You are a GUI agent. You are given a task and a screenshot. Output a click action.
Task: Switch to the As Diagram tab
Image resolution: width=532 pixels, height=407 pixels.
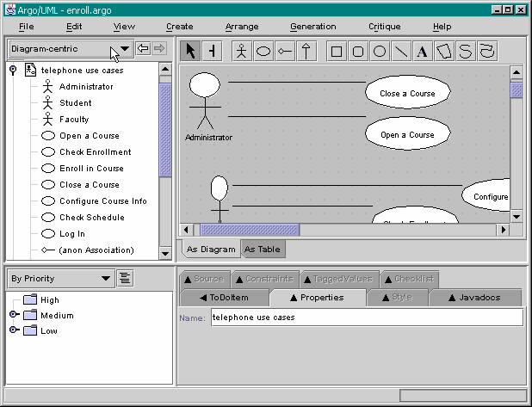pos(211,249)
